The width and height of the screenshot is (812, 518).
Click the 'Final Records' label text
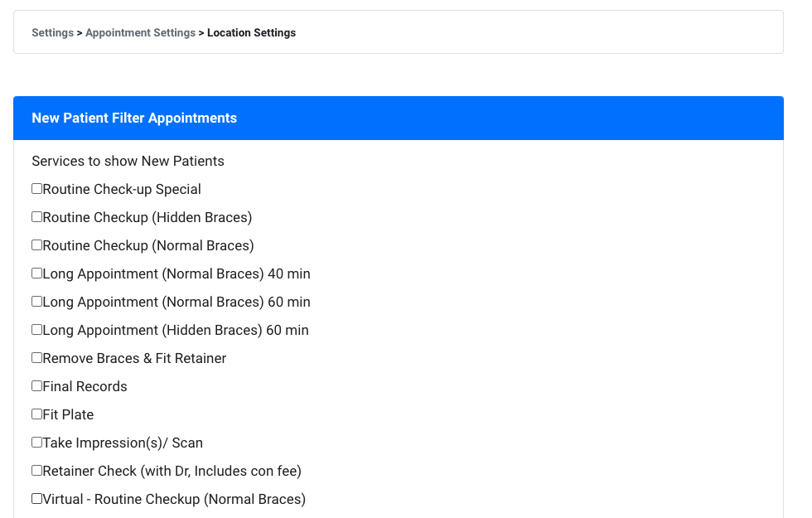[85, 387]
